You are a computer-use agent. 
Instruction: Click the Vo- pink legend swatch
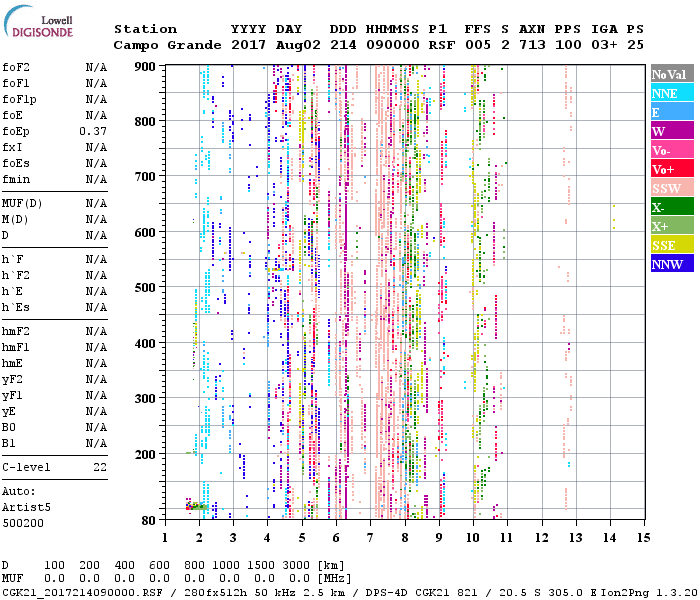tap(671, 150)
